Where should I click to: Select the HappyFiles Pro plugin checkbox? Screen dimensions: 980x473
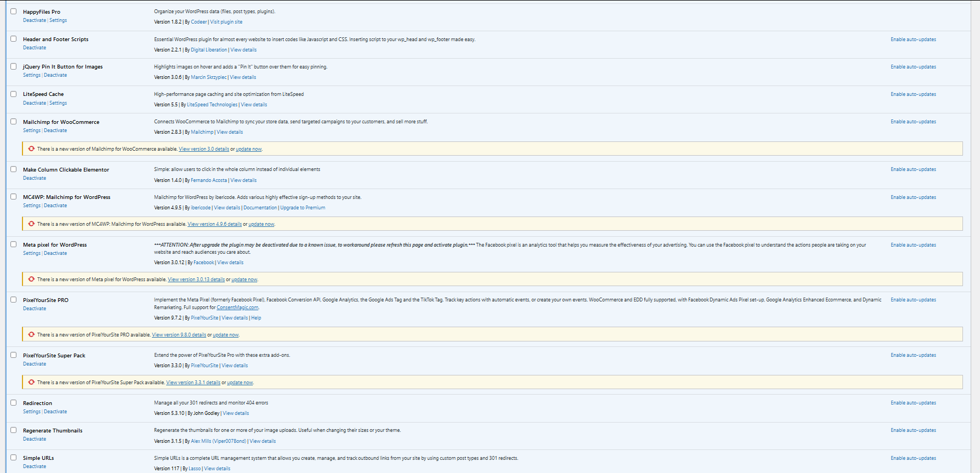click(x=14, y=12)
